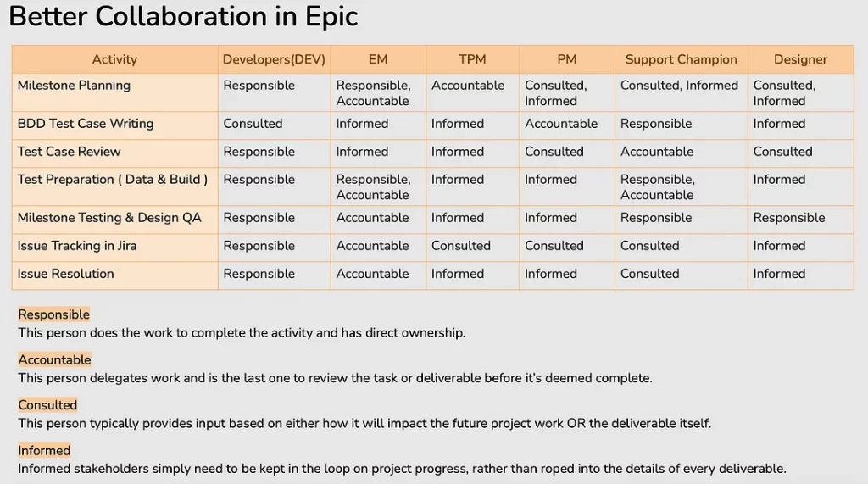Click the Test Case Review row label
Image resolution: width=868 pixels, height=484 pixels.
click(x=70, y=152)
